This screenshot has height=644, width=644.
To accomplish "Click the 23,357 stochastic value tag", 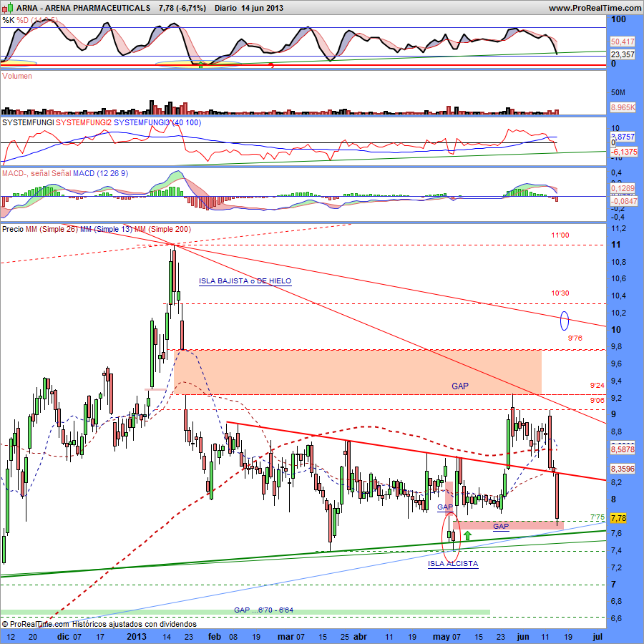I will point(623,54).
